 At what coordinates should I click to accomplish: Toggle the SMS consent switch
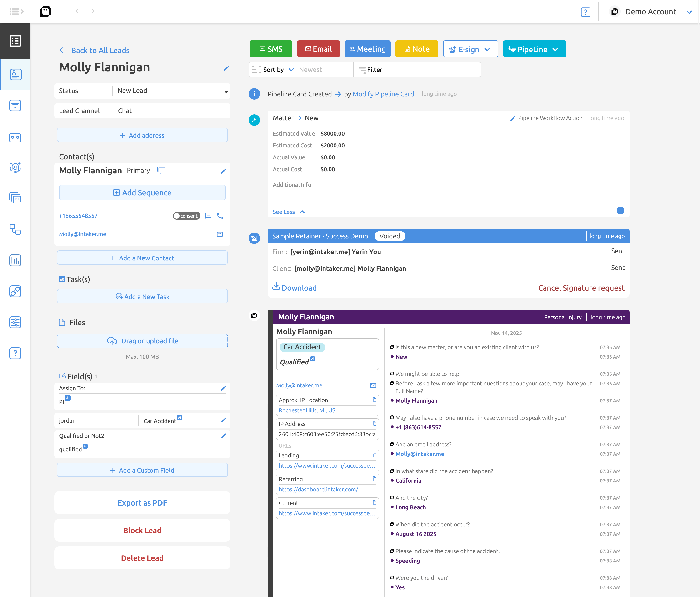pos(186,216)
